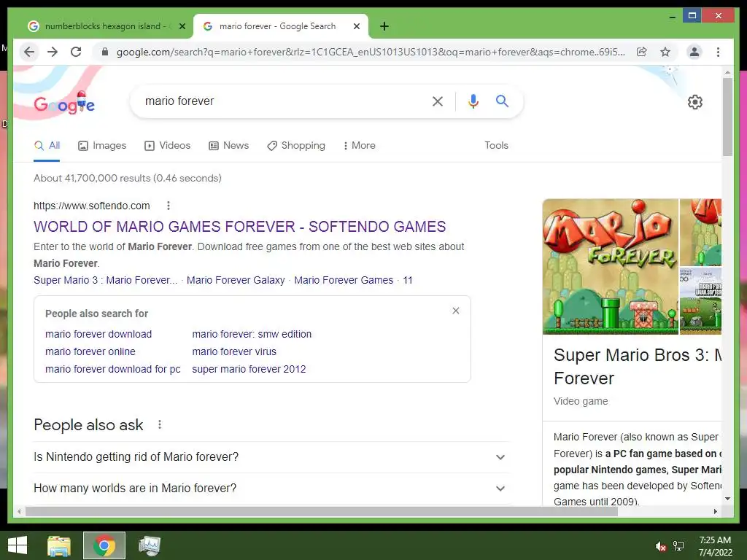
Task: Open the system monitor taskbar app
Action: [x=150, y=545]
